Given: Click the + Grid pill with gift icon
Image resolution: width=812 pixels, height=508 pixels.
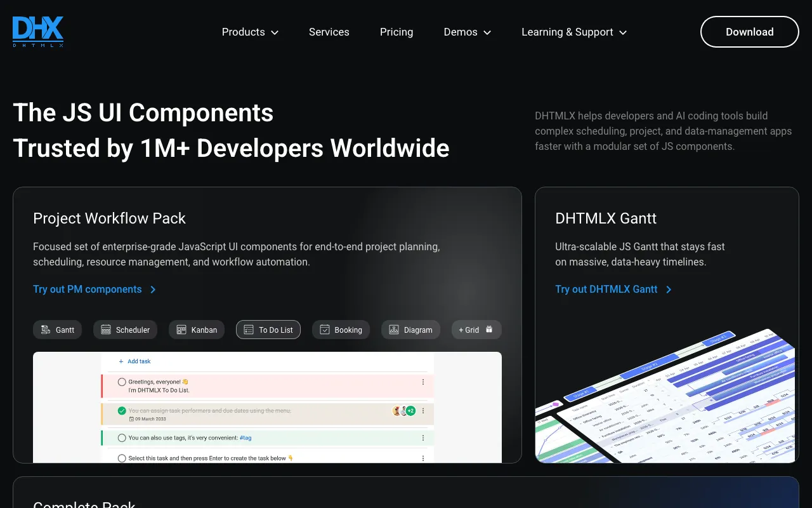Looking at the screenshot, I should pos(476,330).
